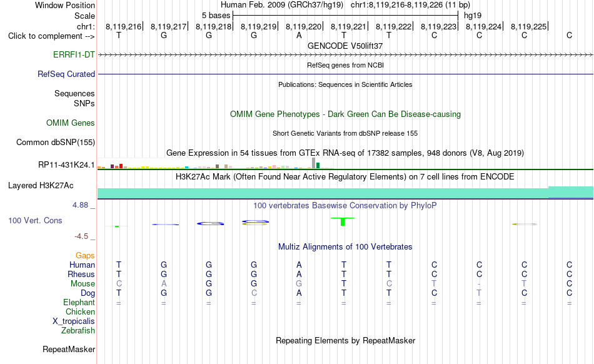Open the GTEx Gene Expression track title
The height and width of the screenshot is (364, 594).
(345, 153)
